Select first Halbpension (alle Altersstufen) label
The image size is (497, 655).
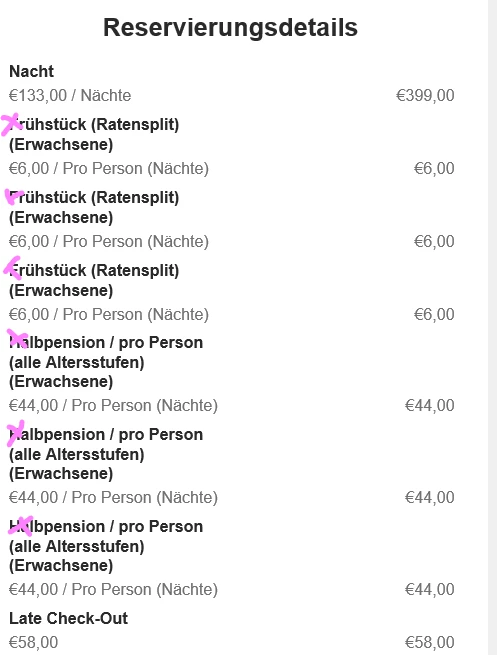[106, 362]
